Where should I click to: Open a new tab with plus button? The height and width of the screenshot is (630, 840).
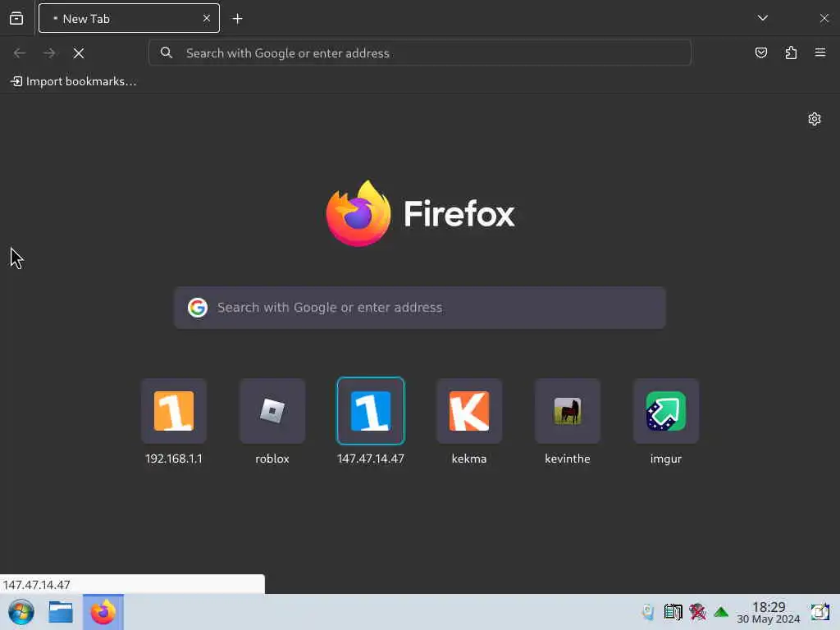[237, 19]
